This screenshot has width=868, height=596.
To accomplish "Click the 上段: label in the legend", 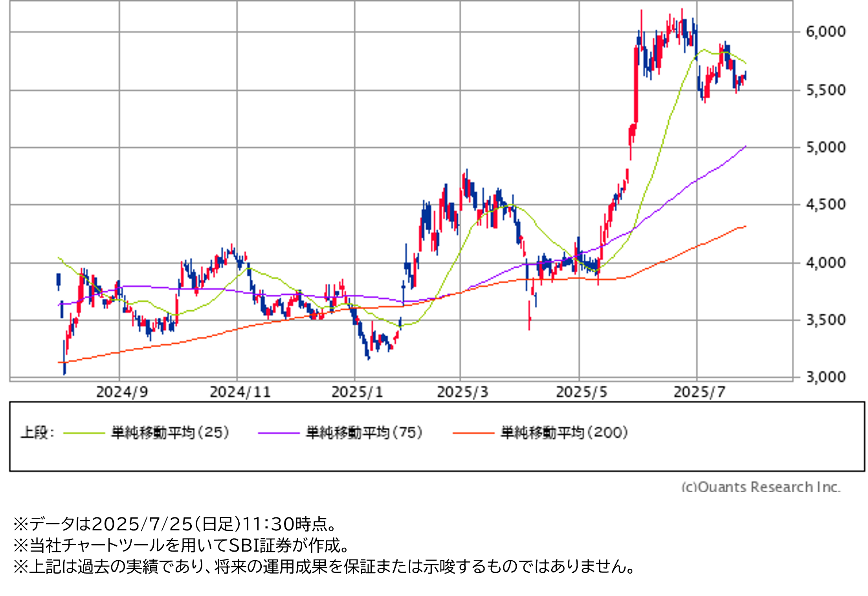I will point(37,433).
